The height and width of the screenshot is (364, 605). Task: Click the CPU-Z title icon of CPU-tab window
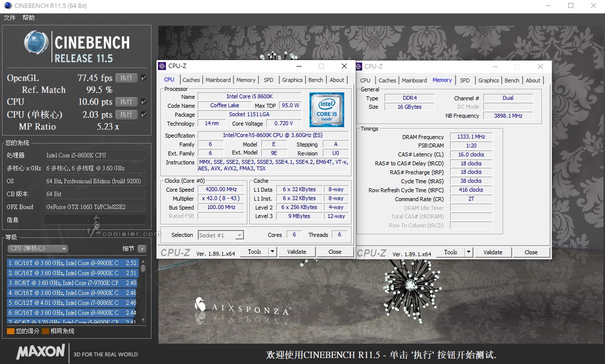(162, 66)
